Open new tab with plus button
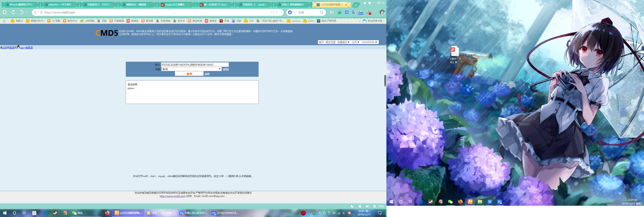 356,5
